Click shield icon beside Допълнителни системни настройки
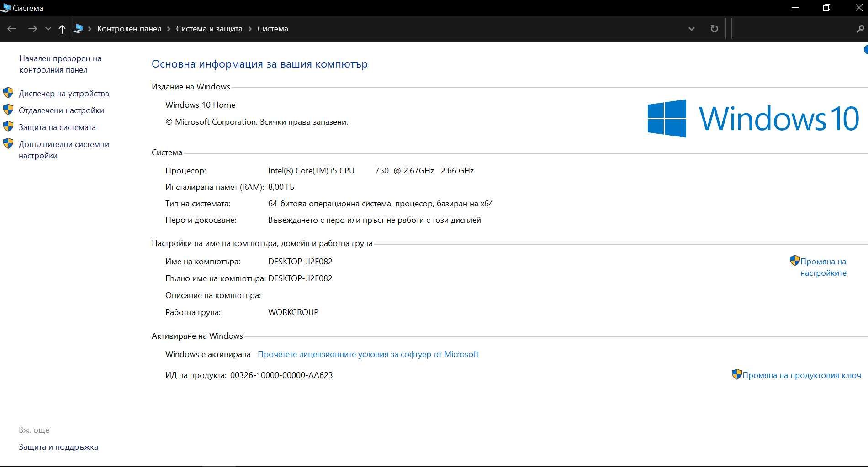Viewport: 868px width, 467px height. pyautogui.click(x=8, y=144)
